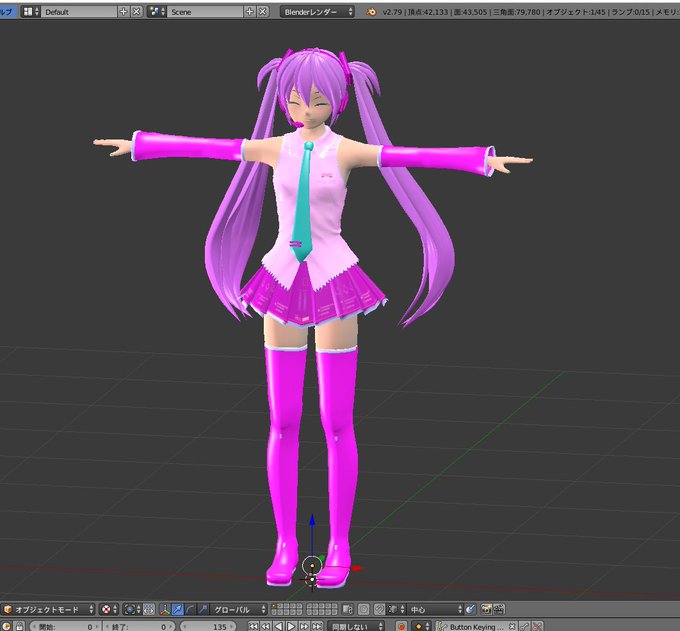
Task: Open timeline editor type selector
Action: [7, 627]
